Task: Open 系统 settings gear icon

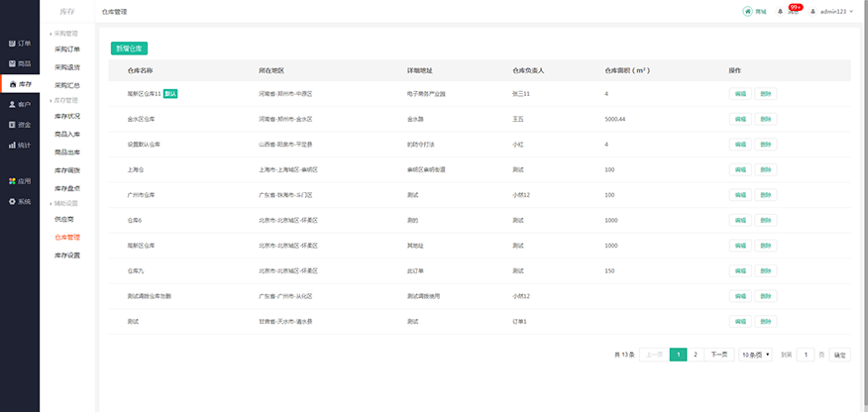Action: click(x=13, y=201)
